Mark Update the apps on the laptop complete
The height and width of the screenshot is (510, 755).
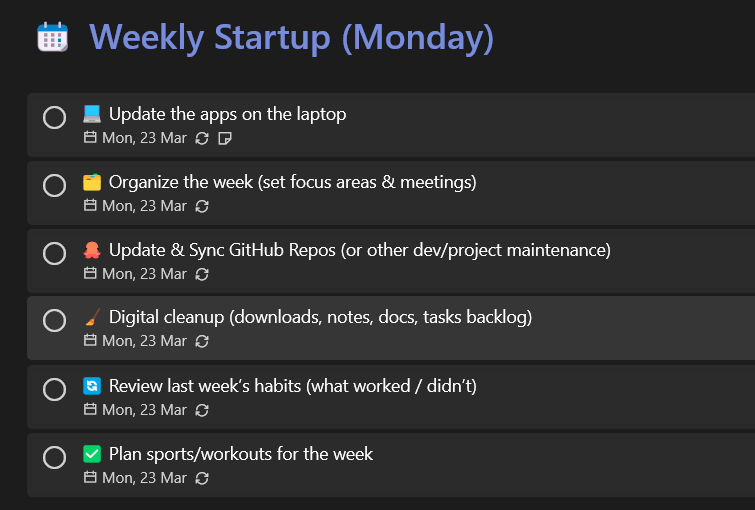click(x=54, y=118)
